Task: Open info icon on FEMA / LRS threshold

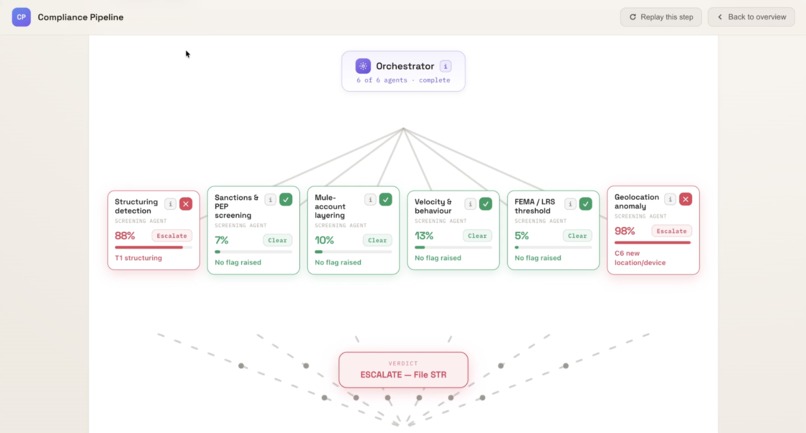Action: (x=570, y=204)
